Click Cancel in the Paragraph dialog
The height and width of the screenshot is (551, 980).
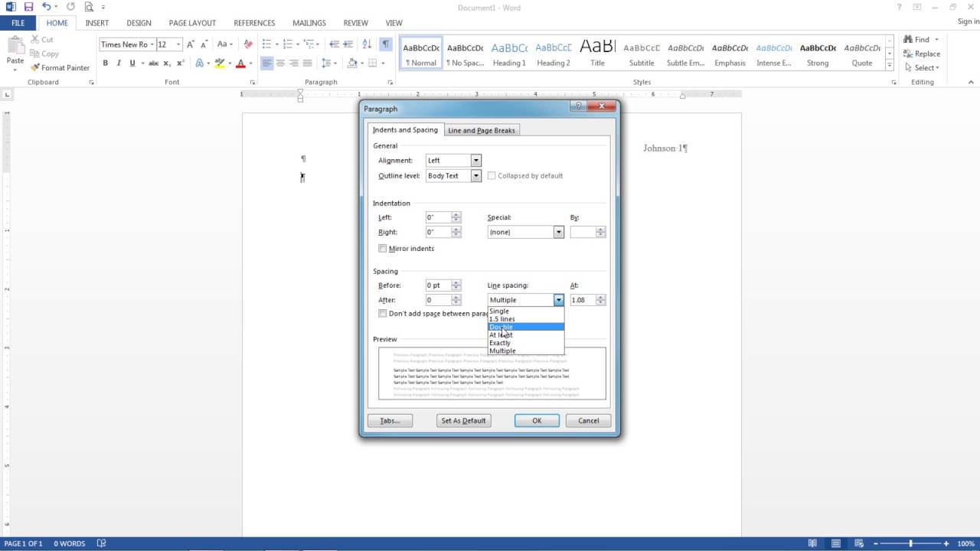click(x=588, y=421)
